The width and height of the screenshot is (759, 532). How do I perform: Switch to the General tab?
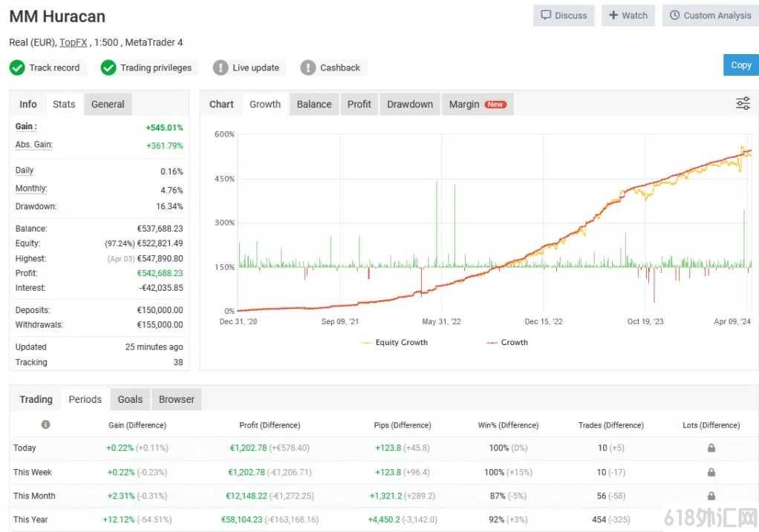coord(108,104)
